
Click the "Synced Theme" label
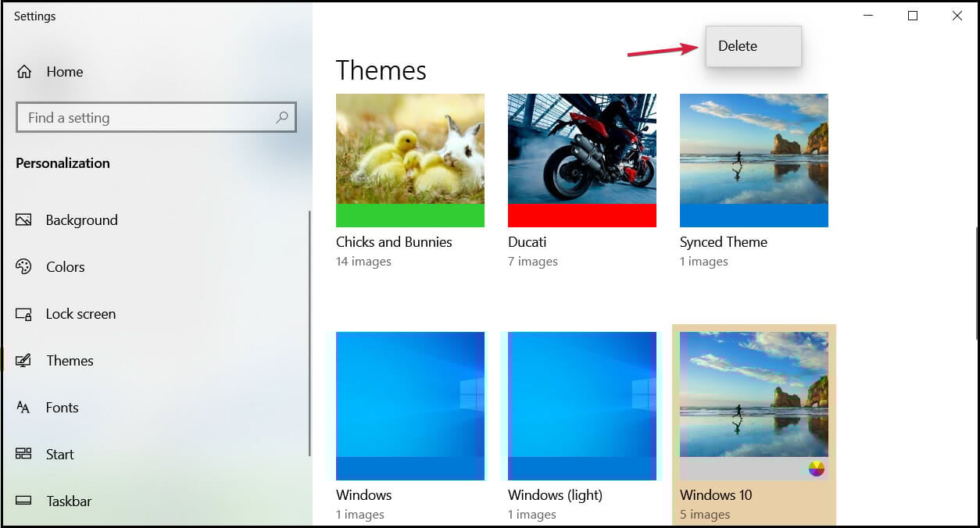pyautogui.click(x=724, y=242)
